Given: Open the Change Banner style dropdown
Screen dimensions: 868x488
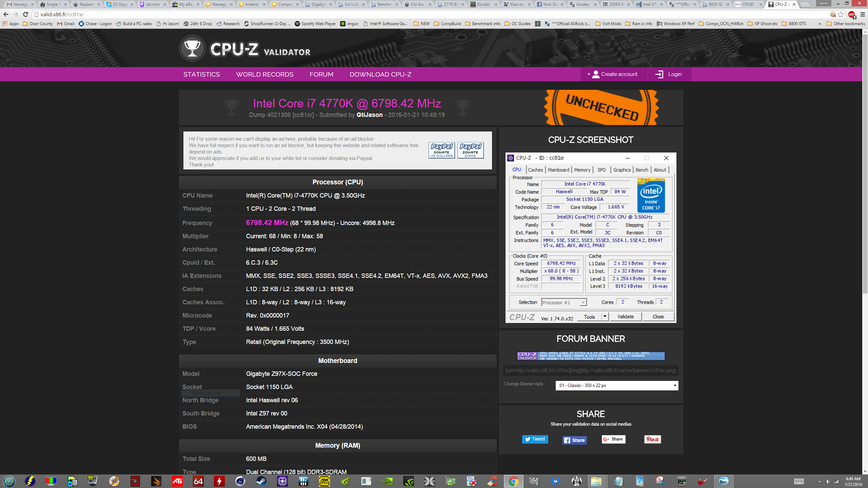Looking at the screenshot, I should click(617, 385).
